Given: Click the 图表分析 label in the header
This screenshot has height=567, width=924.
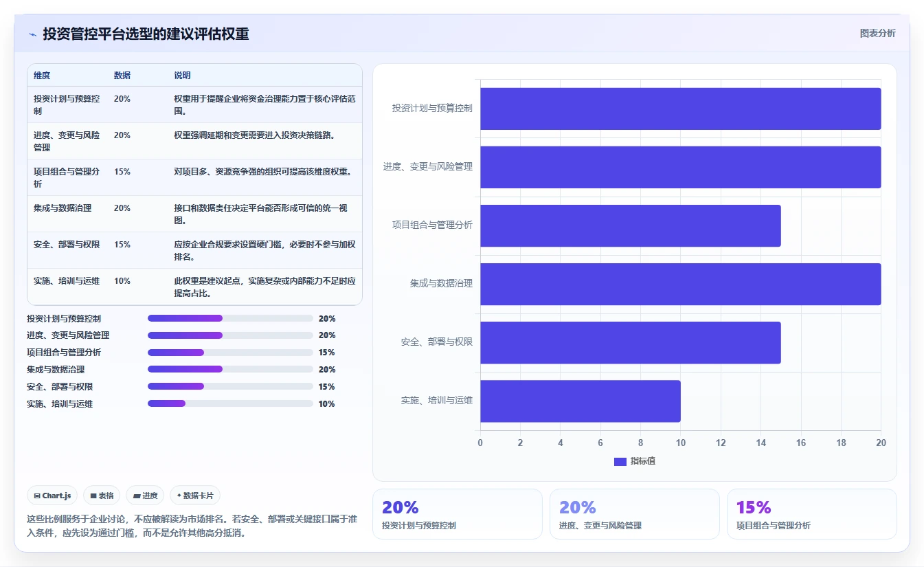Looking at the screenshot, I should (x=877, y=33).
